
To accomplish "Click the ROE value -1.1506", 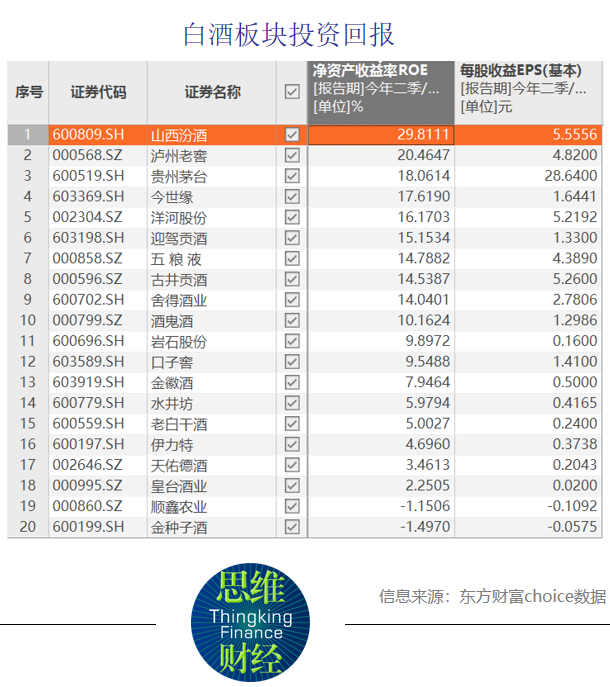I will pos(425,506).
